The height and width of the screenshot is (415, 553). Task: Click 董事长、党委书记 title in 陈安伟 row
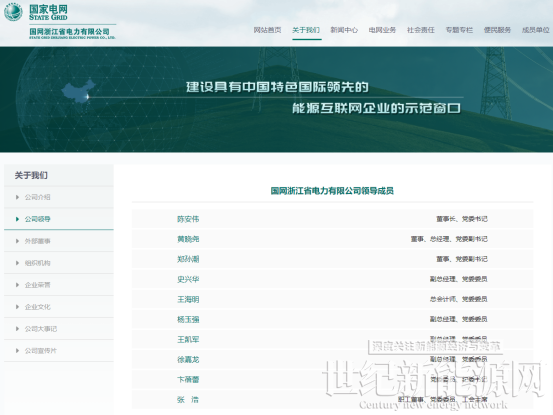coord(462,219)
